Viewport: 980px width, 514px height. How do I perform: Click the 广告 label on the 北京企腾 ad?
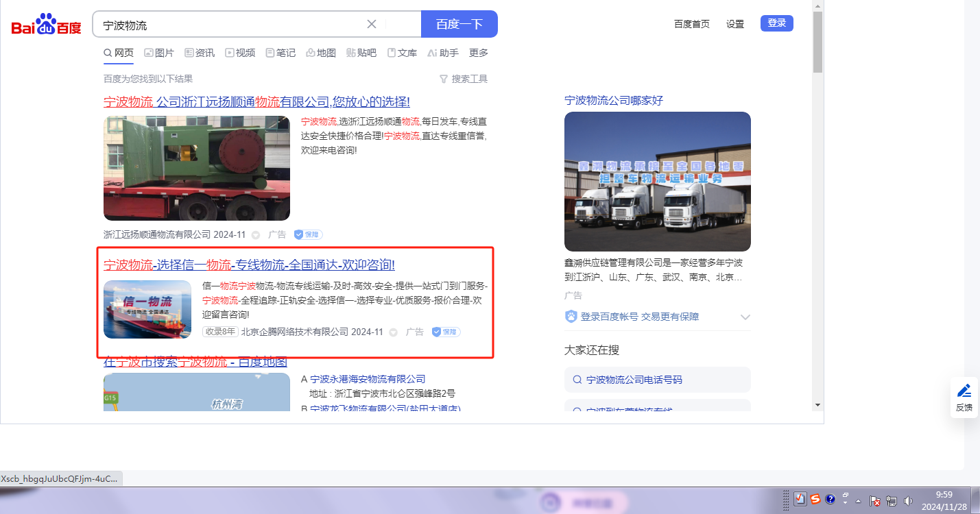tap(415, 332)
